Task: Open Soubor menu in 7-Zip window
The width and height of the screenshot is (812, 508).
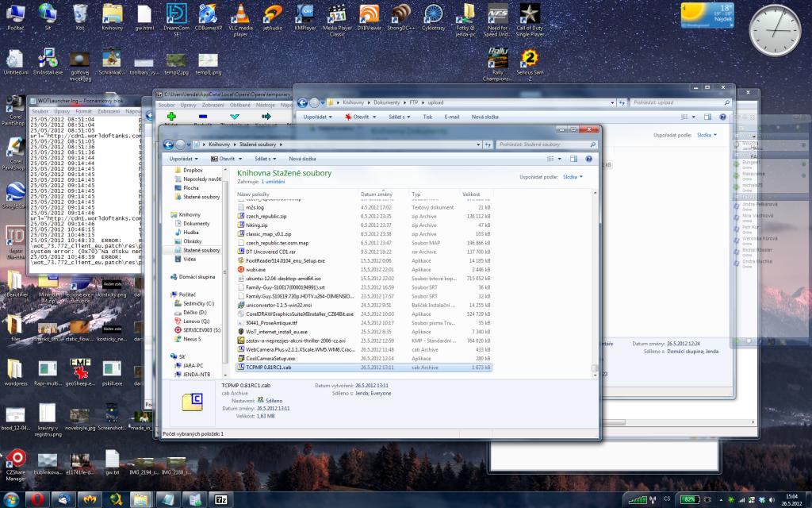Action: click(167, 106)
